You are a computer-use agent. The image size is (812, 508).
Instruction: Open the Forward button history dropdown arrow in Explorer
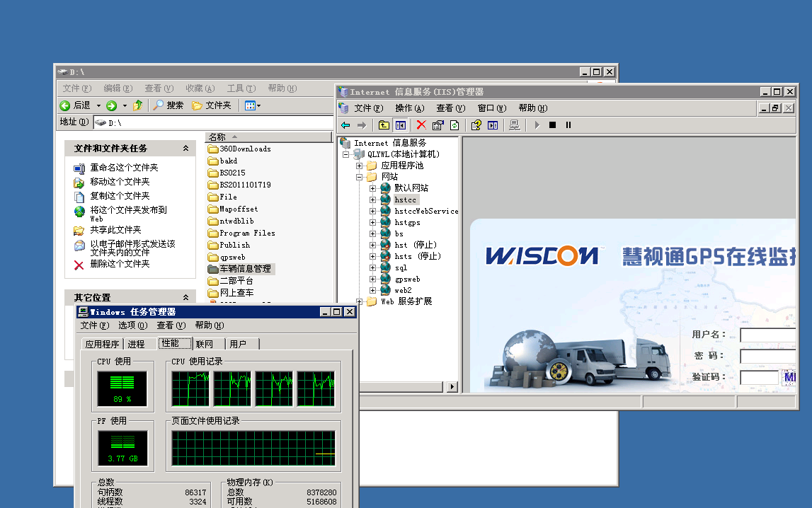pos(125,105)
